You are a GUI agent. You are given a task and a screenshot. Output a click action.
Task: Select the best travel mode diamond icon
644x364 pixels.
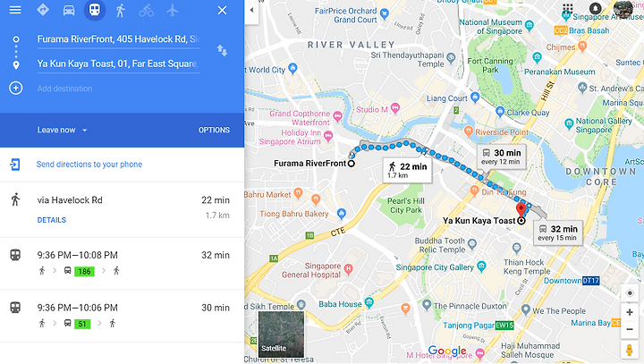pyautogui.click(x=43, y=10)
